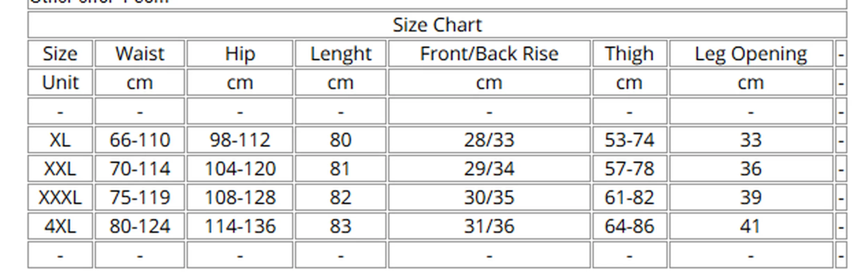Select the Waist column header
This screenshot has width=868, height=278.
coord(140,54)
